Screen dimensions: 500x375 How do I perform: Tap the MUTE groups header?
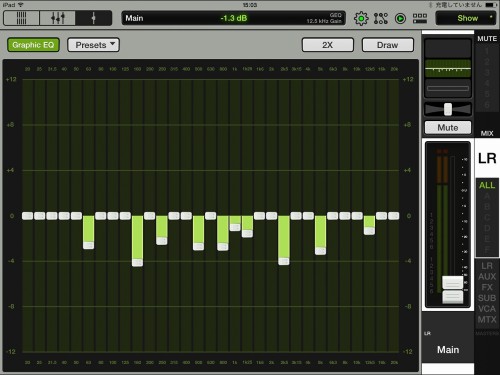[487, 39]
